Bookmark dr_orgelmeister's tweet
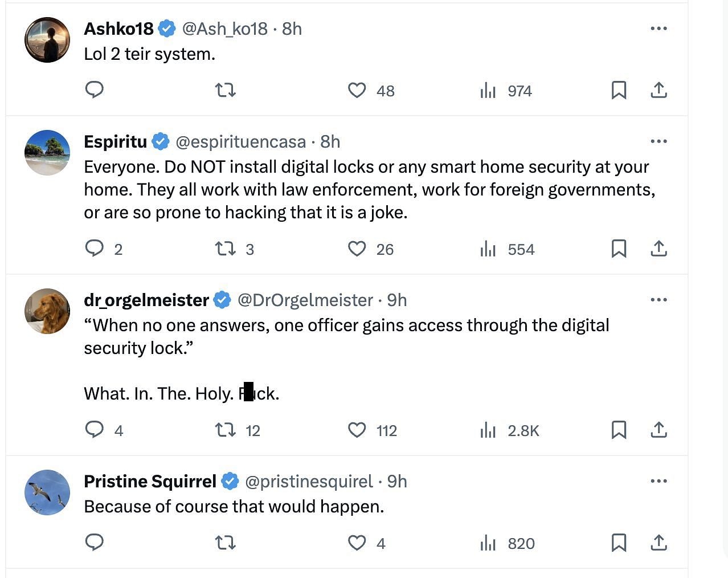Screen dimensions: 728x578 619,430
